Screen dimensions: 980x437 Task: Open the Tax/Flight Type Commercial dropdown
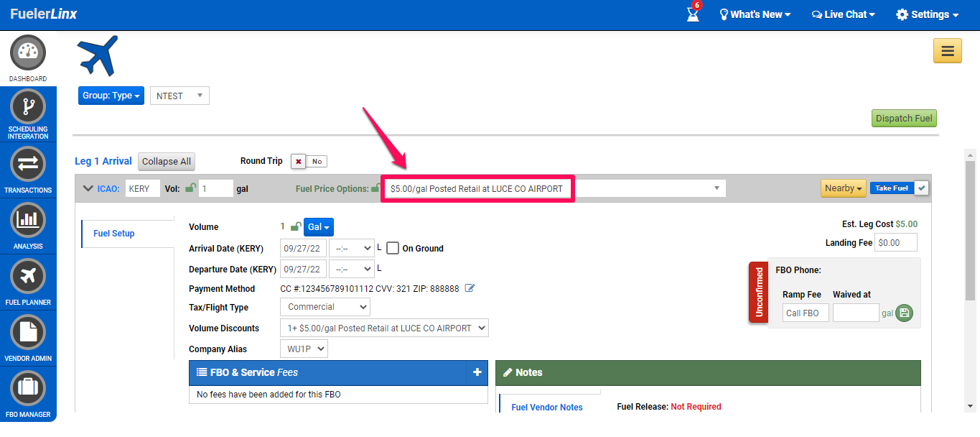coord(325,307)
